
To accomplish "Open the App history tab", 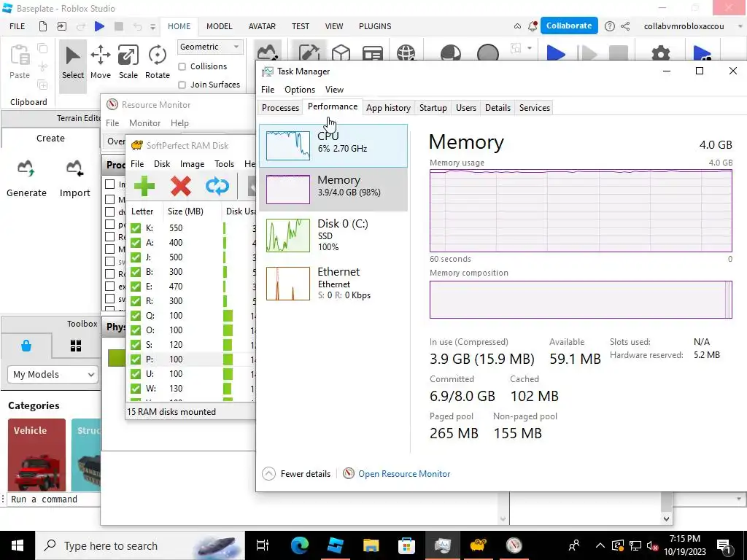I will 388,108.
